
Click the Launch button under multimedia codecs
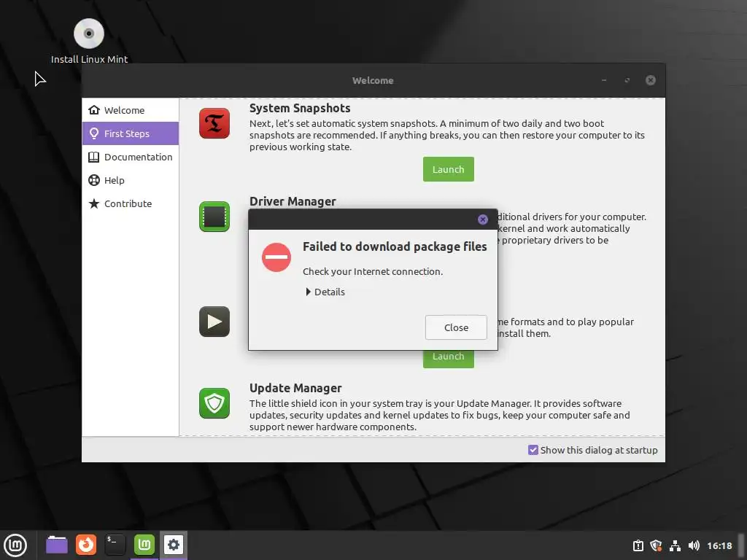[449, 359]
